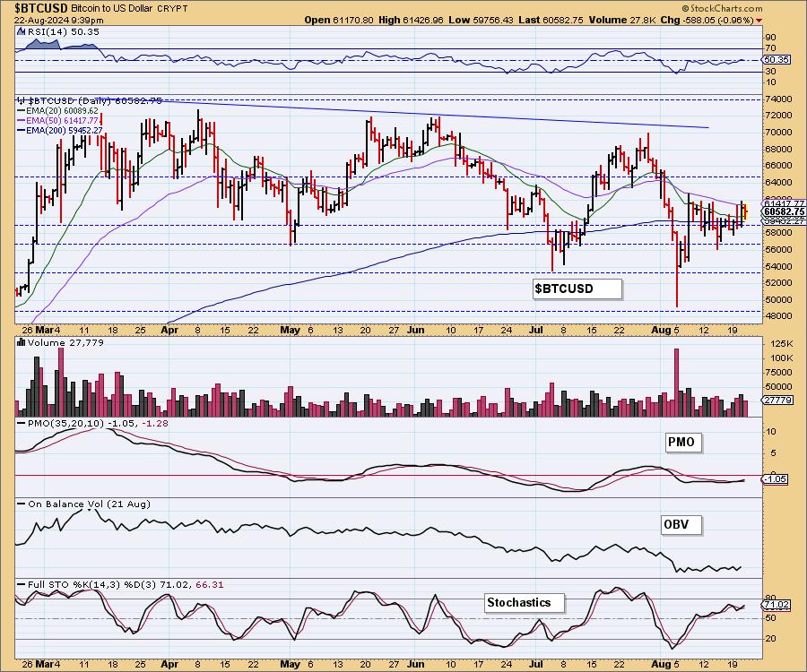Click the High 61426.96 value
The height and width of the screenshot is (672, 807).
[x=411, y=20]
